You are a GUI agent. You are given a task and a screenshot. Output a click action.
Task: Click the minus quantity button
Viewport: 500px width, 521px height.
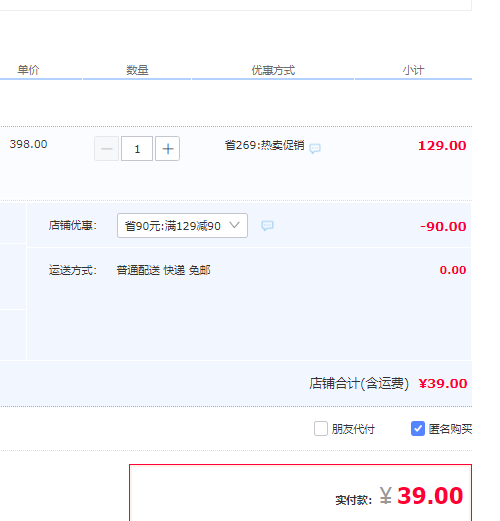coord(107,149)
